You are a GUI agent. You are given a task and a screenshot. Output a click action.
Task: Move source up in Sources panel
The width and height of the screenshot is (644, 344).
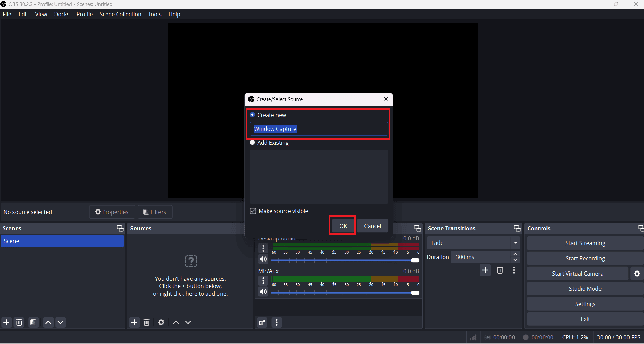(176, 322)
